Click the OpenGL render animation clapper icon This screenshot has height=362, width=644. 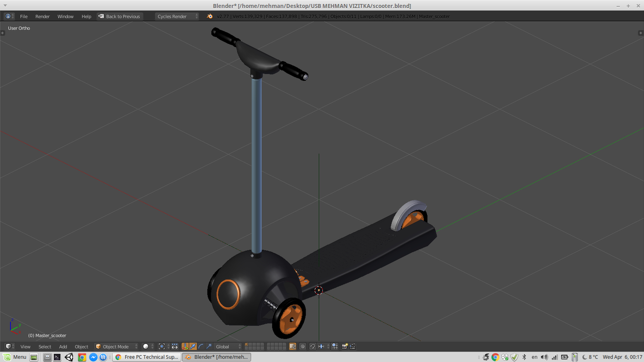click(352, 346)
